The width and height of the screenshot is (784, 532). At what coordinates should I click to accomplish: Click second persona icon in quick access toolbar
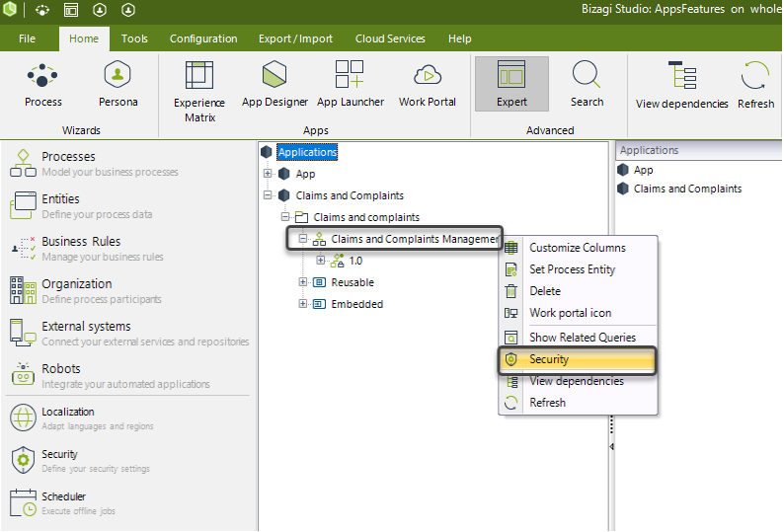click(x=128, y=10)
